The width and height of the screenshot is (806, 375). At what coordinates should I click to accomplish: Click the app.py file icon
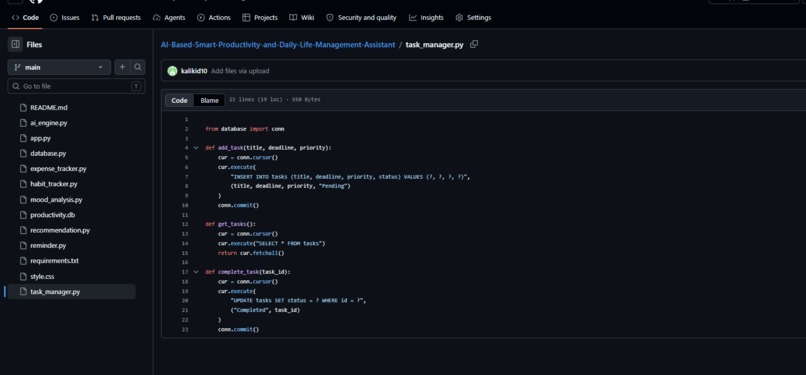(23, 138)
